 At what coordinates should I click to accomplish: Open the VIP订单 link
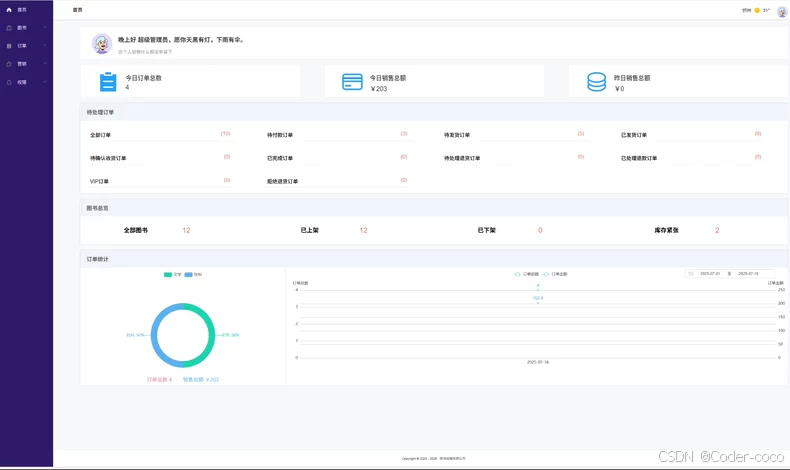point(99,181)
